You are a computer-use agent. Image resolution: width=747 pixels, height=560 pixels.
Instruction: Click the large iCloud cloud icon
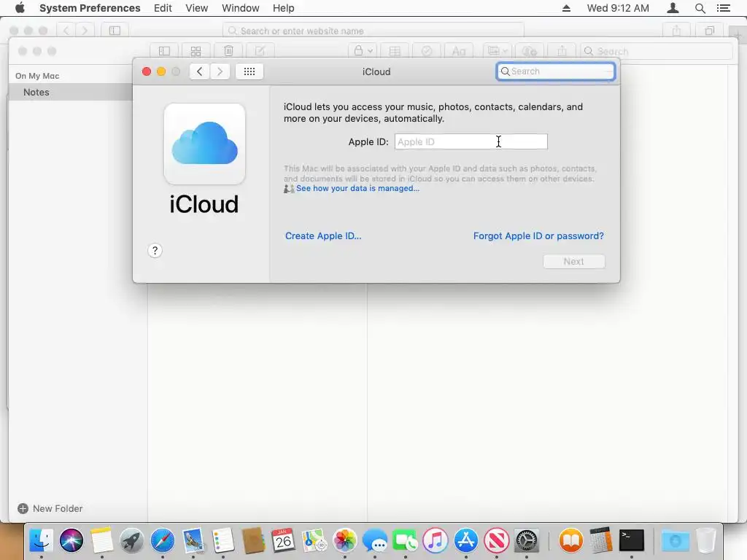(204, 144)
